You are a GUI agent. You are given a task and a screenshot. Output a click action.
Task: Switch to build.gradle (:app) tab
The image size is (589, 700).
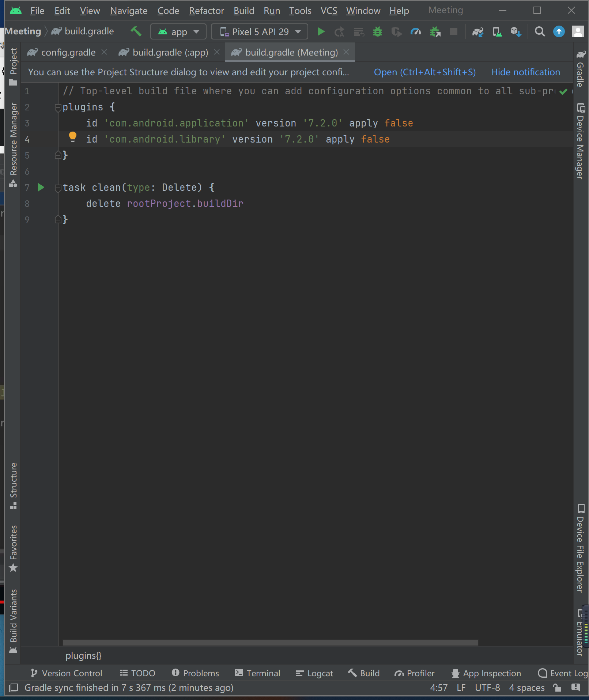point(170,52)
